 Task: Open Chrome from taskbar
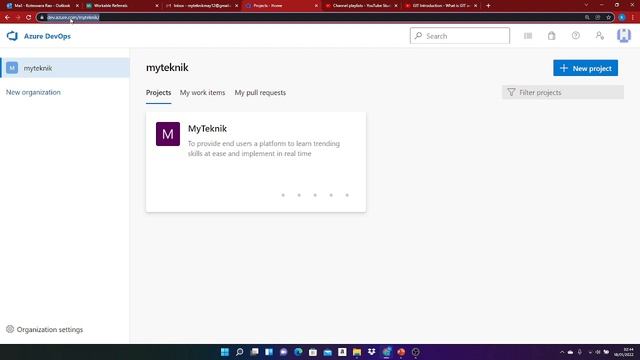coord(387,352)
